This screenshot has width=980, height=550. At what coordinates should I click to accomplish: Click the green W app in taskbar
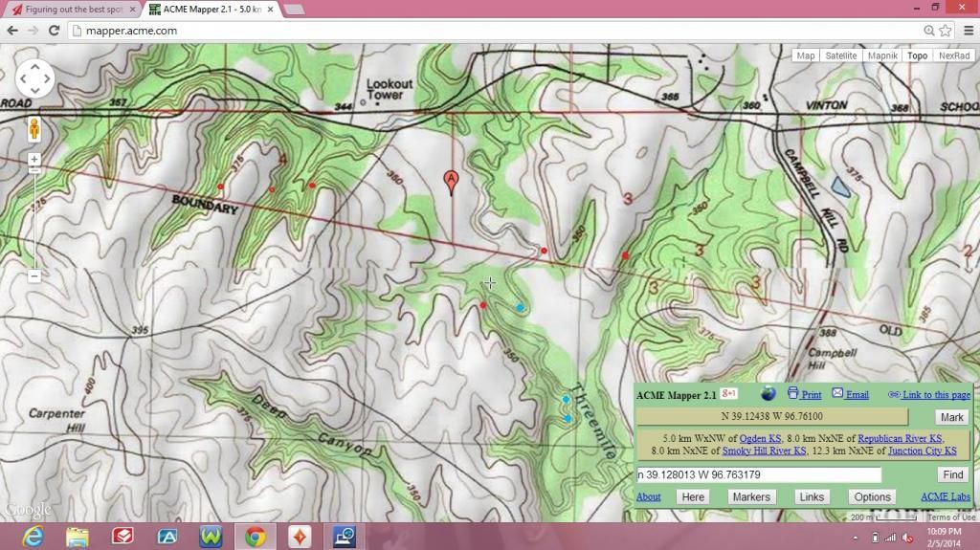(211, 537)
